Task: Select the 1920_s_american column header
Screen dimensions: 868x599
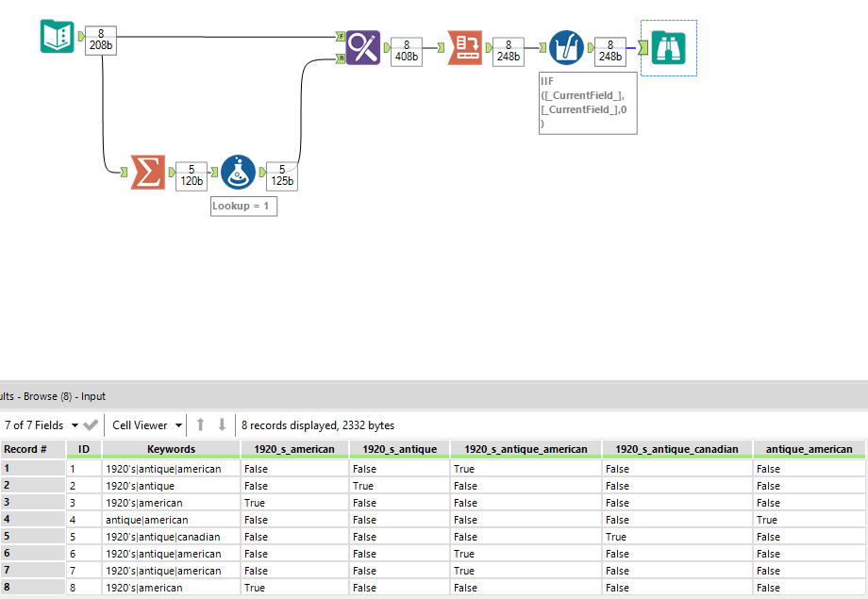Action: pos(294,449)
